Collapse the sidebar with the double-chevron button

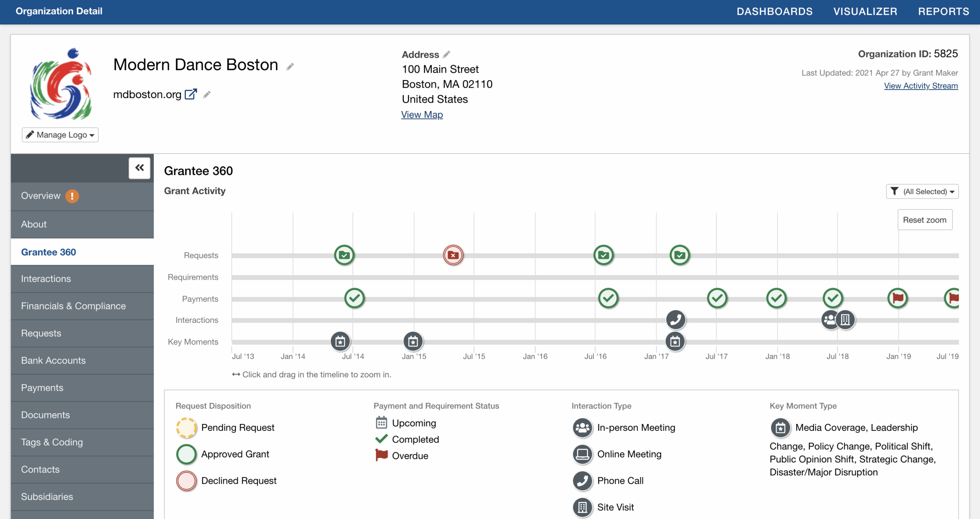tap(139, 168)
